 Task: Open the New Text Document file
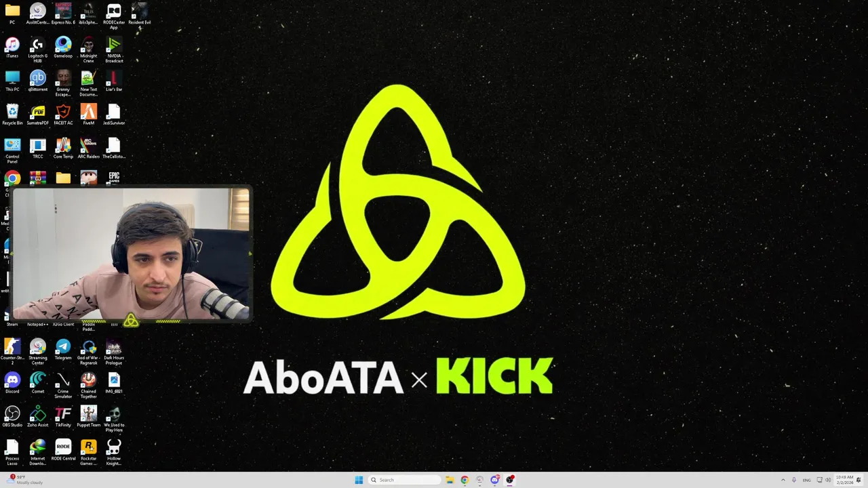coord(88,83)
